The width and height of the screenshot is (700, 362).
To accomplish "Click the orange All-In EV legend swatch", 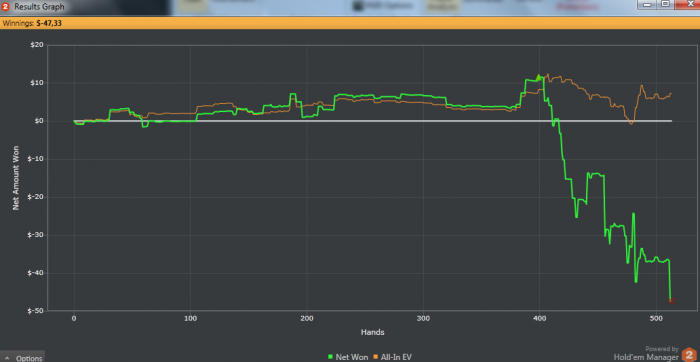I will coord(375,357).
